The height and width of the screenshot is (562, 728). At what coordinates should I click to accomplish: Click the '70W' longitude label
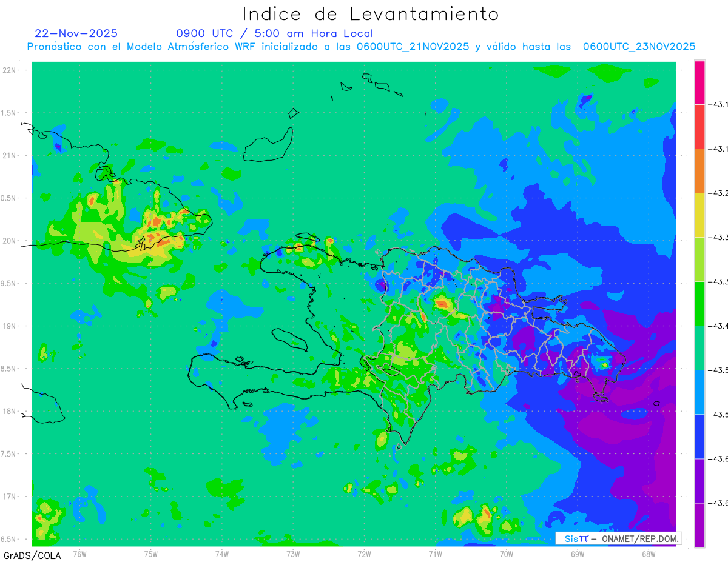coord(507,554)
